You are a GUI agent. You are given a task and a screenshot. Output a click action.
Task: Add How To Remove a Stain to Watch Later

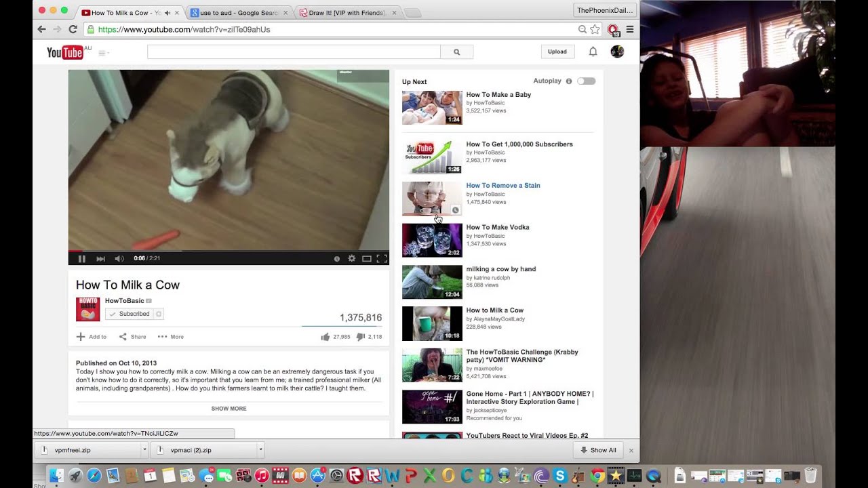(x=456, y=210)
